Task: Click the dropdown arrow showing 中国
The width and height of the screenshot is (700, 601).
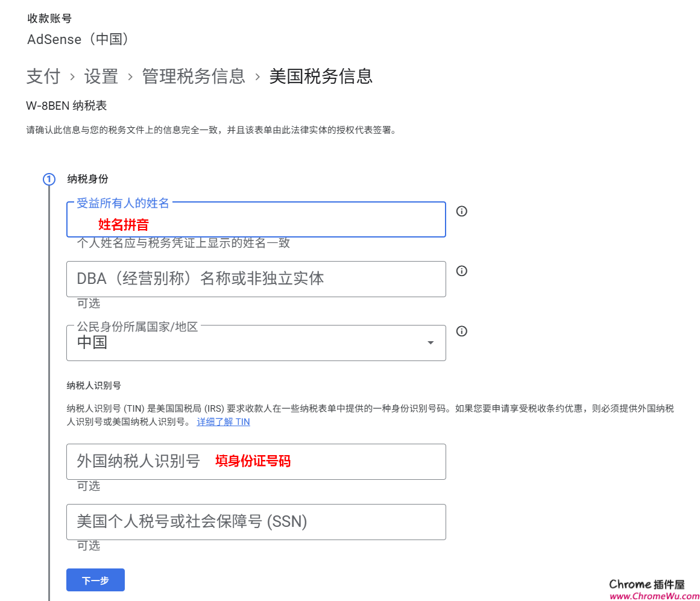Action: [x=430, y=342]
